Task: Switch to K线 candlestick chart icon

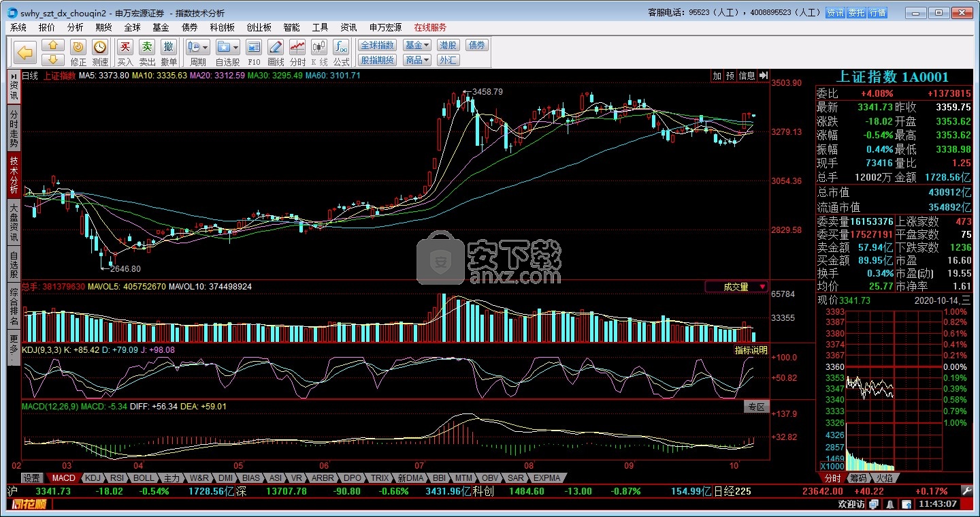Action: [319, 46]
